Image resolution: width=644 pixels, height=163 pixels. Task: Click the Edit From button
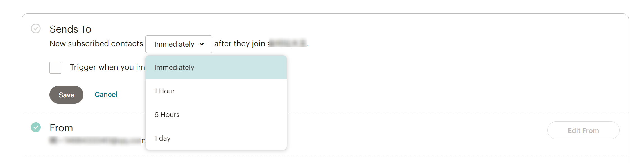point(583,130)
